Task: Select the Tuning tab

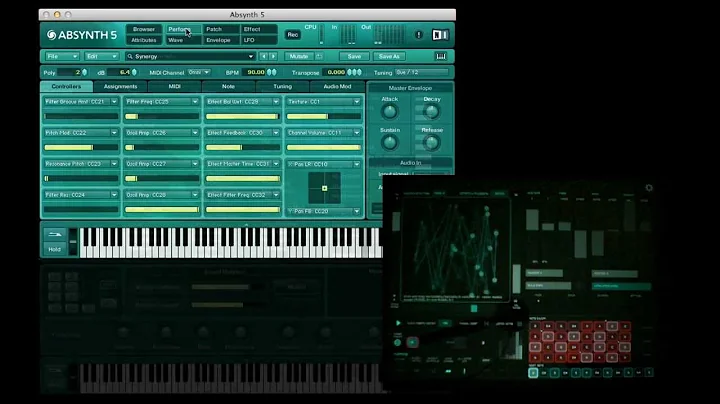Action: pos(282,86)
